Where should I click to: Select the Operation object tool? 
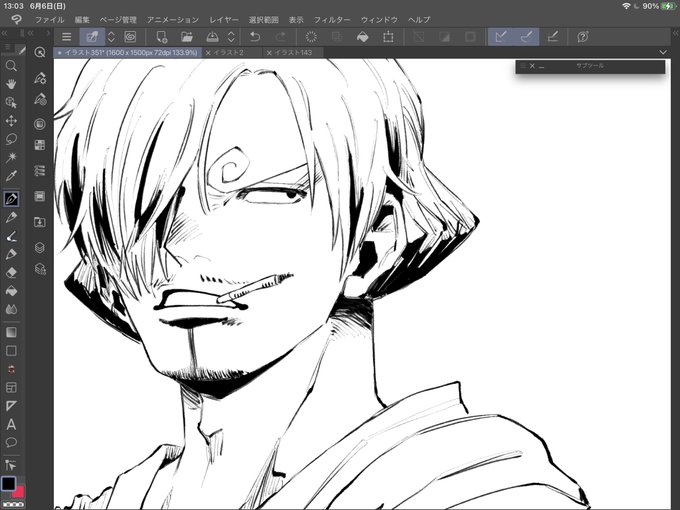(11, 103)
